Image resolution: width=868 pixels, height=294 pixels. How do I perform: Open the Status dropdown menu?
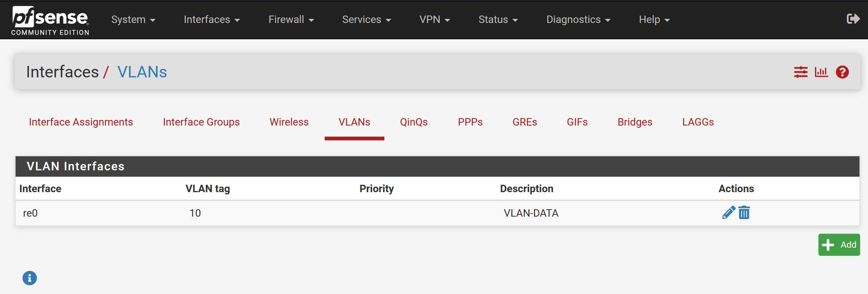(498, 19)
